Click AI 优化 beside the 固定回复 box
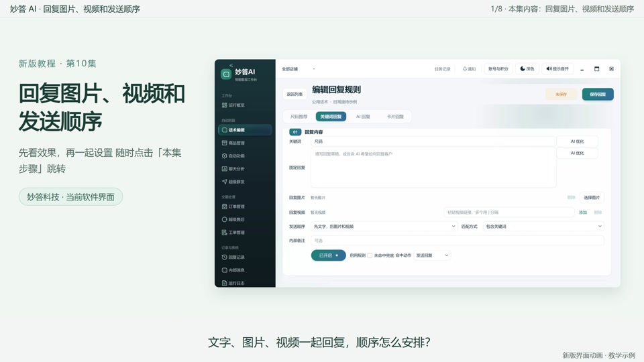644x362 pixels. [577, 153]
